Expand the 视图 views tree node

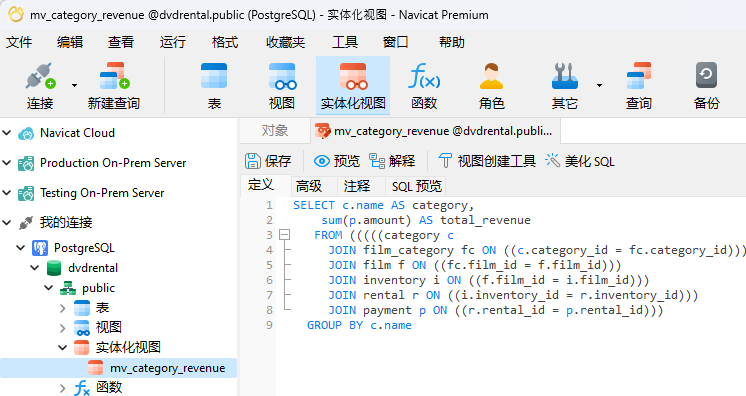62,328
